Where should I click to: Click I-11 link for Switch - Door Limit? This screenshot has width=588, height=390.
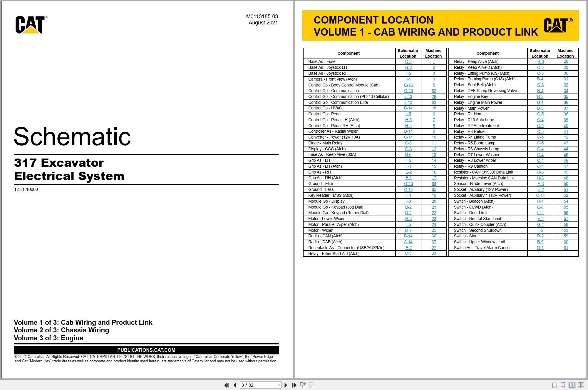540,213
